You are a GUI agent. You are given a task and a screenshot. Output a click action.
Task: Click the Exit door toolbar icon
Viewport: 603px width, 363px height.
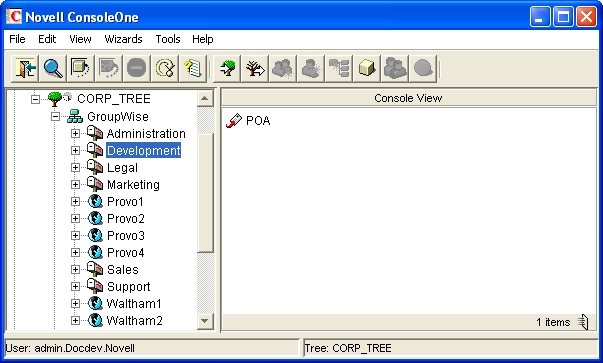(25, 69)
